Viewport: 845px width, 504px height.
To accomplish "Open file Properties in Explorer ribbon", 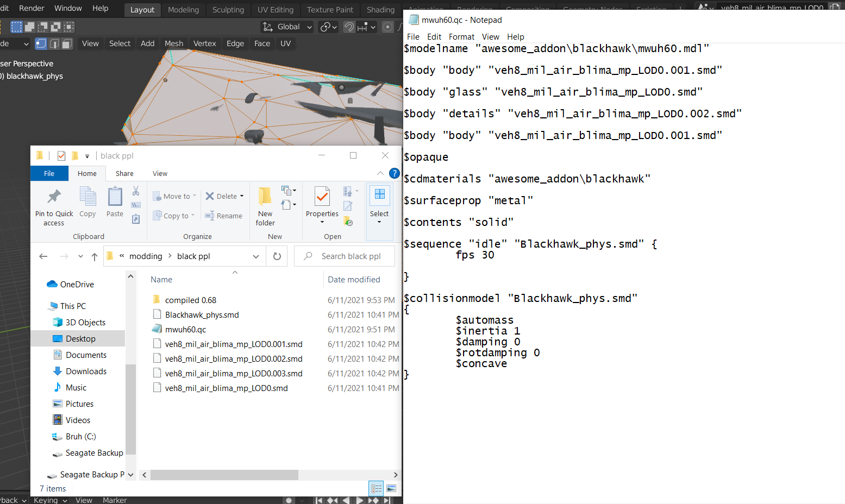I will (322, 205).
